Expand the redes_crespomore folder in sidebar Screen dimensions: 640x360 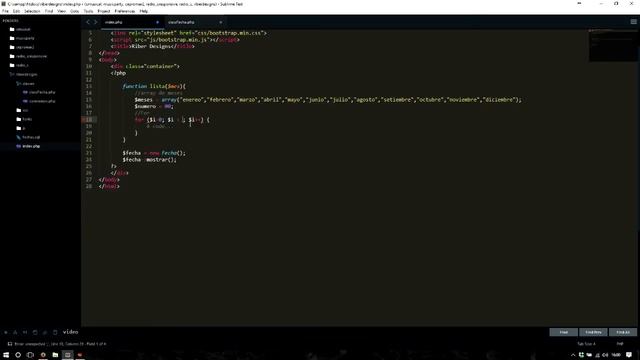pos(28,56)
